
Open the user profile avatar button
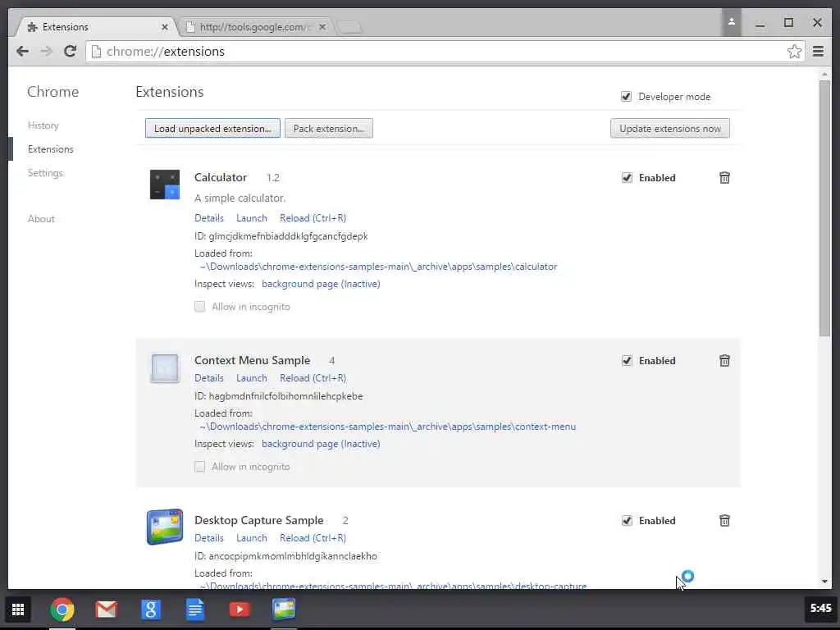click(x=731, y=22)
